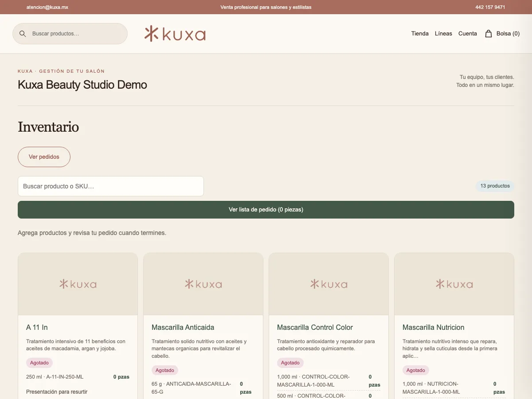
Task: Click the Mascarilla Nutricion title
Action: tap(434, 328)
